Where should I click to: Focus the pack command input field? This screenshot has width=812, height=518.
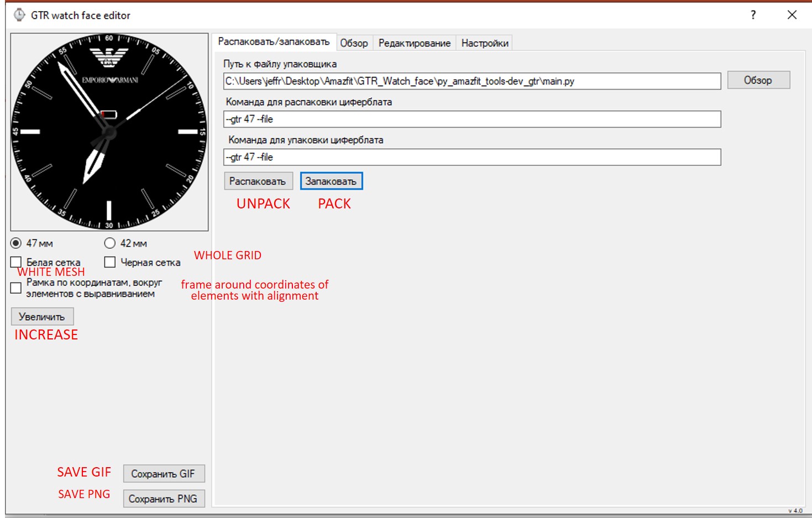click(x=472, y=157)
